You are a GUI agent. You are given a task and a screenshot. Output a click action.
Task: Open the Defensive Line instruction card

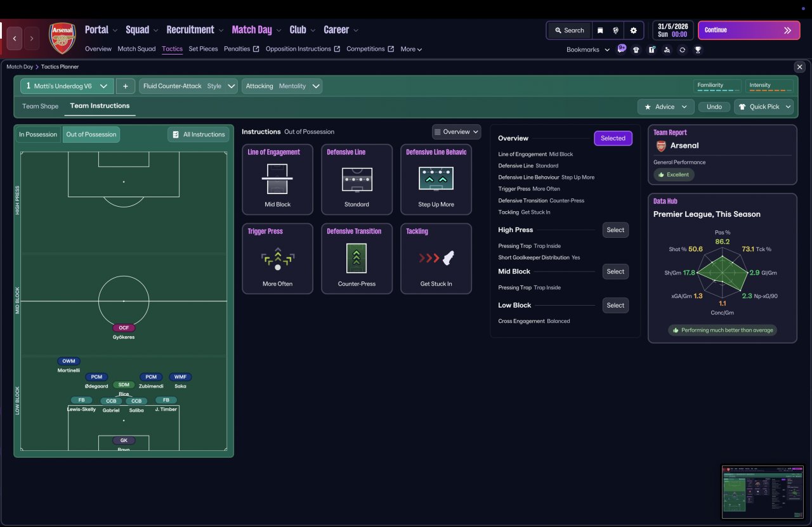pos(357,179)
